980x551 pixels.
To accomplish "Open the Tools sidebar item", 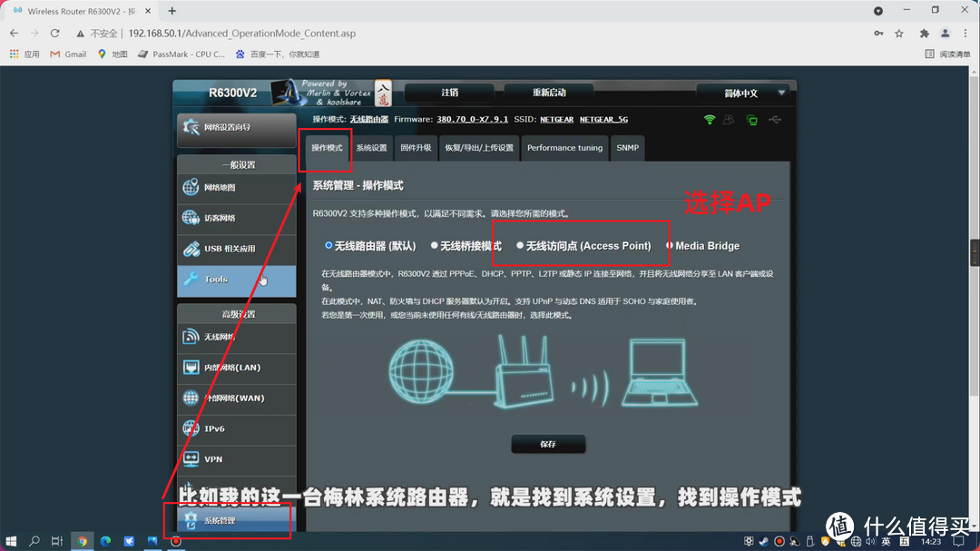I will coord(236,280).
